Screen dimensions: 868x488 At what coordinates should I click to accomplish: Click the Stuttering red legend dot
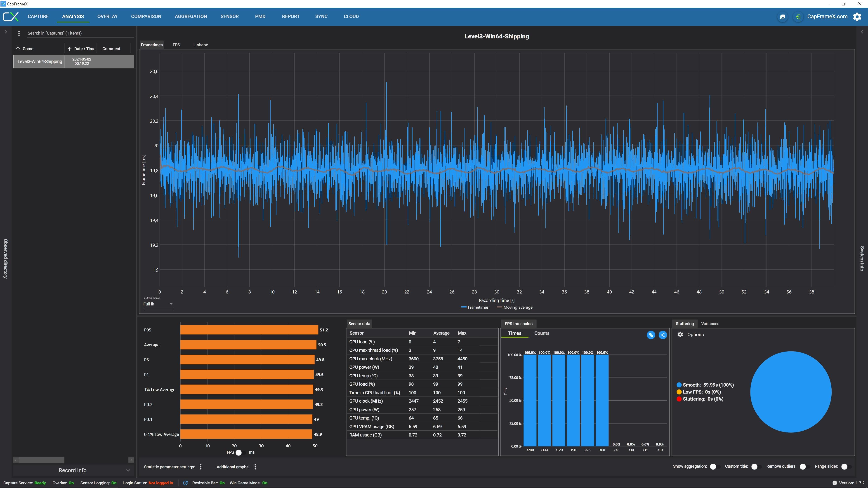pyautogui.click(x=679, y=399)
